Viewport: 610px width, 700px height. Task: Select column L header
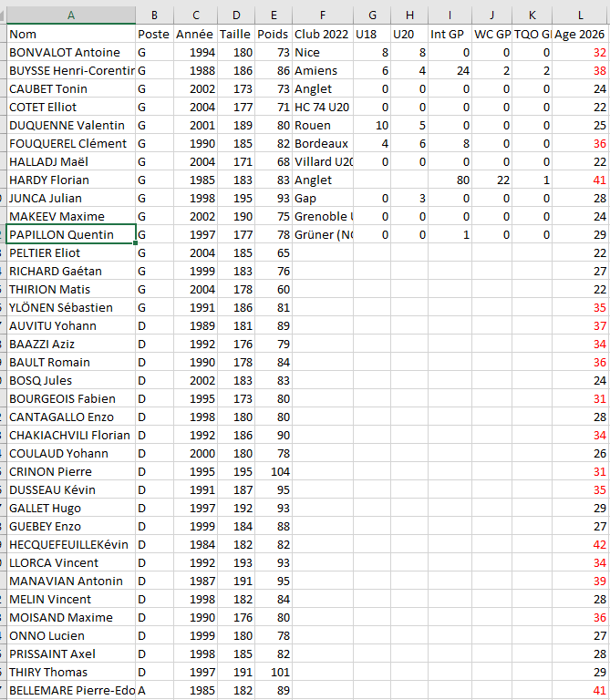tap(581, 15)
